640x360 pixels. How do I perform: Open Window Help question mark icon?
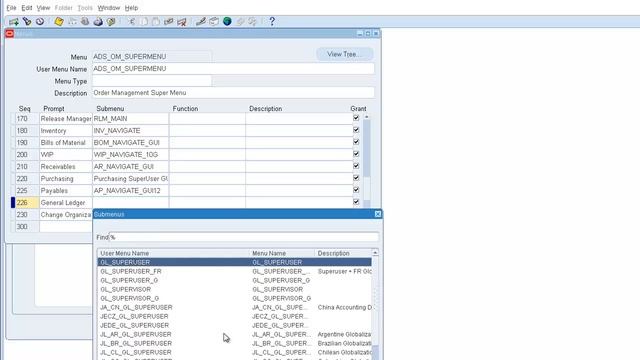tap(272, 22)
